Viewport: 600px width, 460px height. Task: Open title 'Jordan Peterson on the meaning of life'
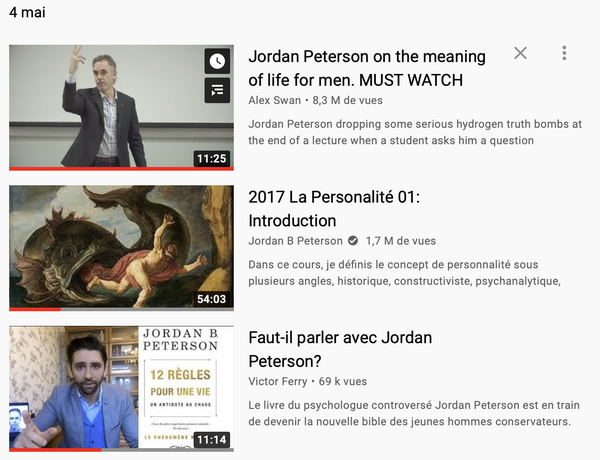pyautogui.click(x=367, y=68)
